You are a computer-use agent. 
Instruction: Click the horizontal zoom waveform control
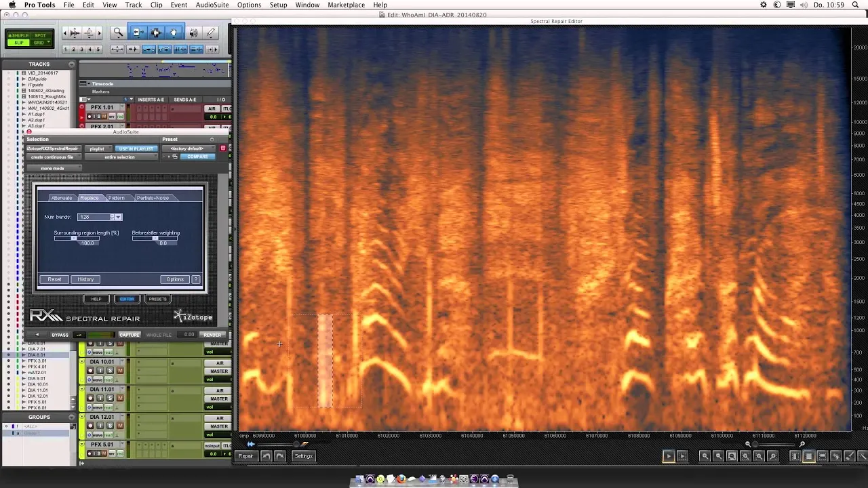[x=75, y=33]
